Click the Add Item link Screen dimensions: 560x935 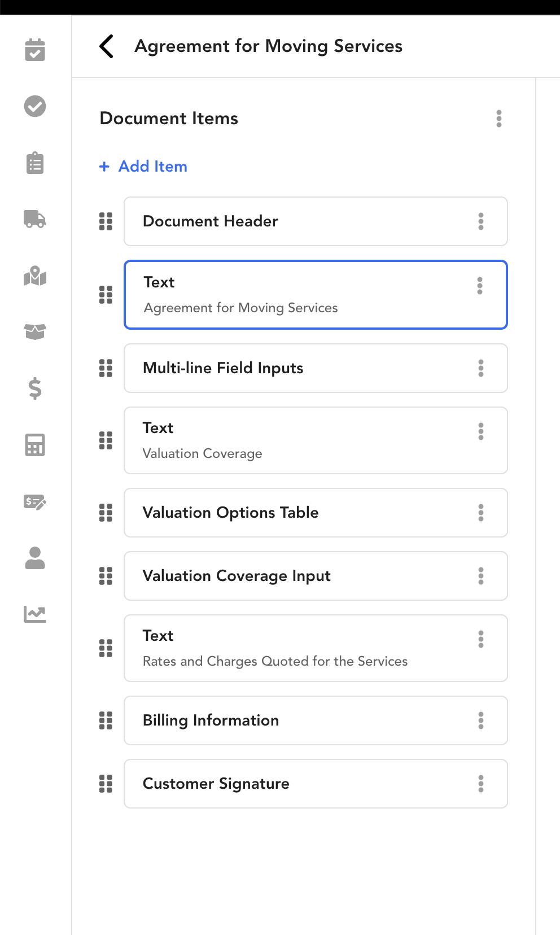(143, 167)
